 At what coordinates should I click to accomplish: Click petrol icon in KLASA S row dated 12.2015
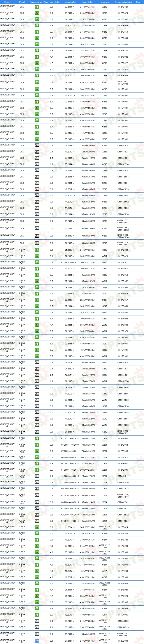37,615
